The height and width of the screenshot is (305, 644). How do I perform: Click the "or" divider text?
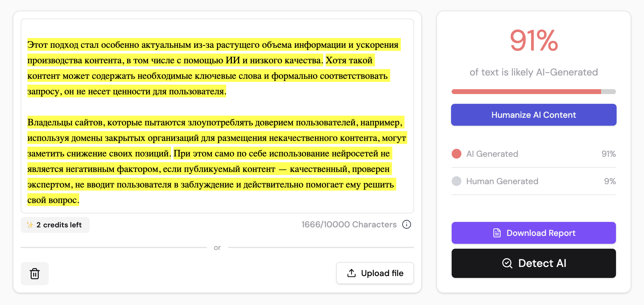click(217, 247)
